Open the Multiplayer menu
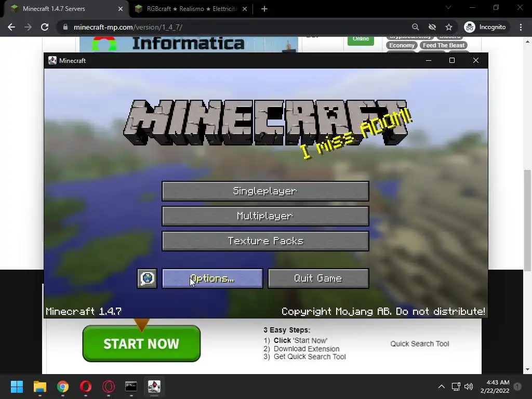 pos(265,216)
